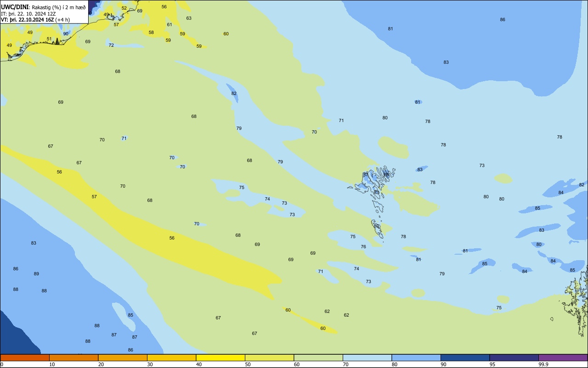Select the legend tick label '20'
588x368 pixels.
pyautogui.click(x=101, y=364)
